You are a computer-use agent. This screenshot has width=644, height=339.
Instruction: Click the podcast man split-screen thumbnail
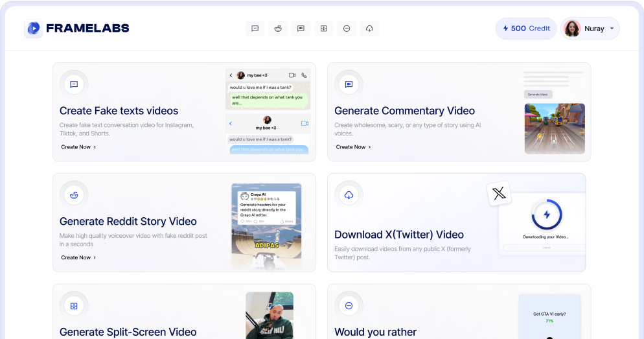click(x=270, y=316)
